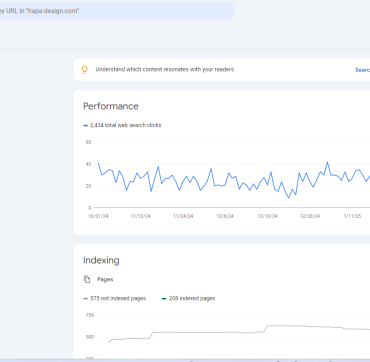Screen dimensions: 370x362
Task: Click the 1/11/25 date label on chart
Action: click(352, 216)
